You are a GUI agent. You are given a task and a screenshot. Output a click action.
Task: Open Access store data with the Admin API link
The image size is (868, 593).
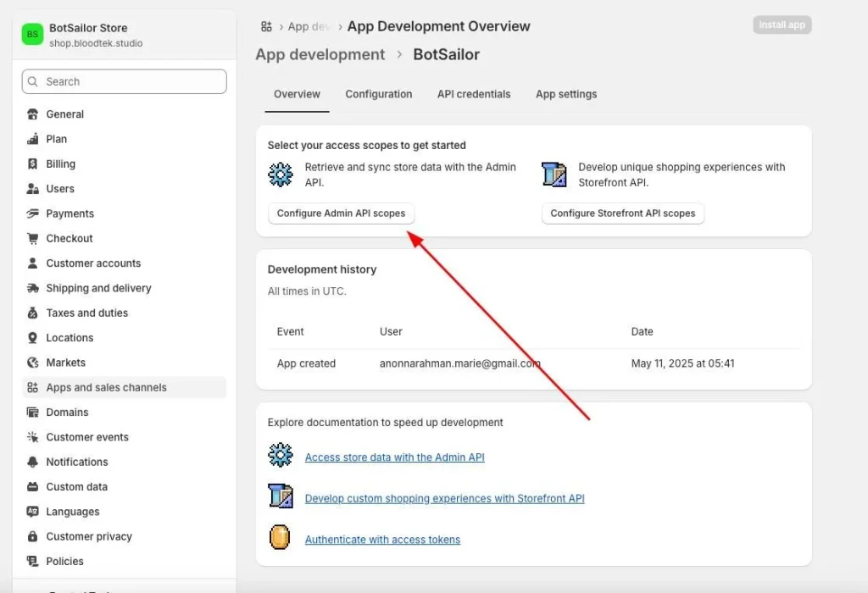395,457
